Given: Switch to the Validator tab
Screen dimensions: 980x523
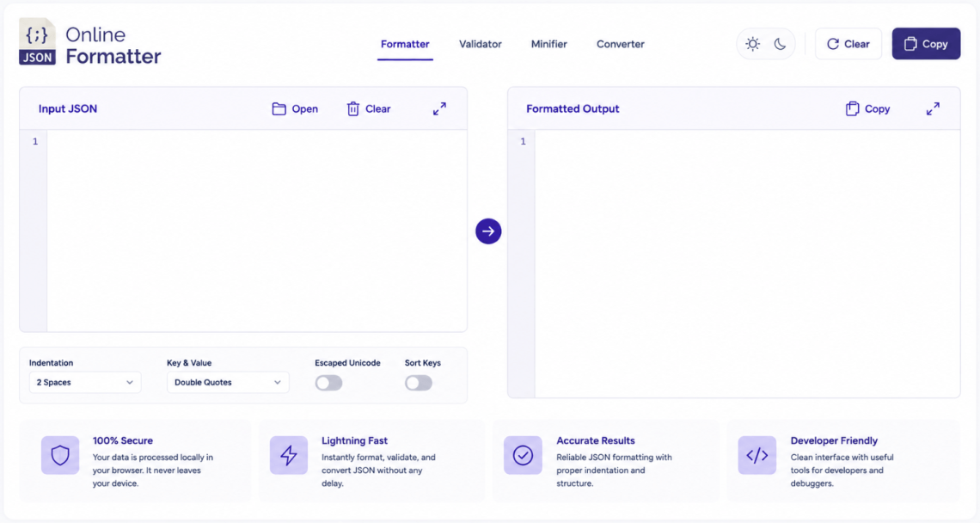Looking at the screenshot, I should [480, 45].
